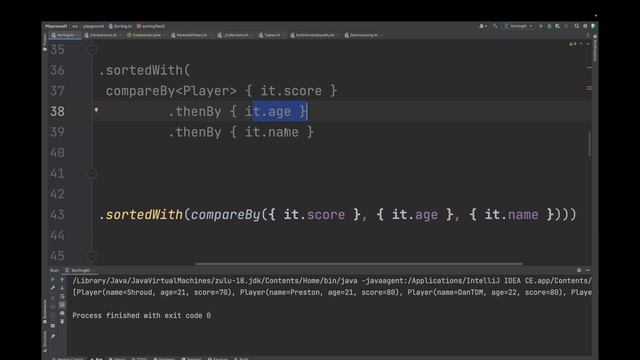Toggle the Structure tool window

tap(44, 341)
